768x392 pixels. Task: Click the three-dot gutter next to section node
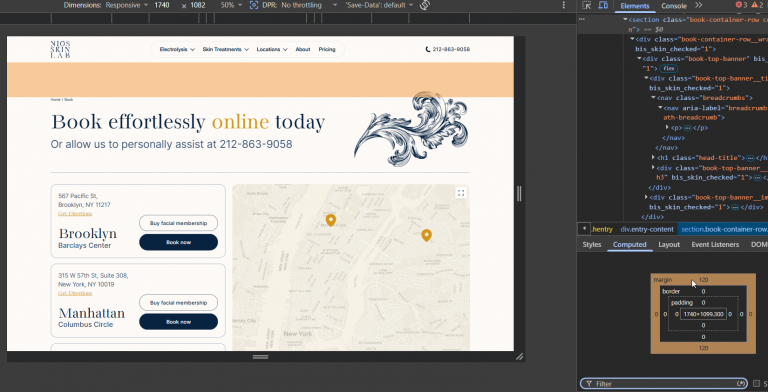coord(581,19)
